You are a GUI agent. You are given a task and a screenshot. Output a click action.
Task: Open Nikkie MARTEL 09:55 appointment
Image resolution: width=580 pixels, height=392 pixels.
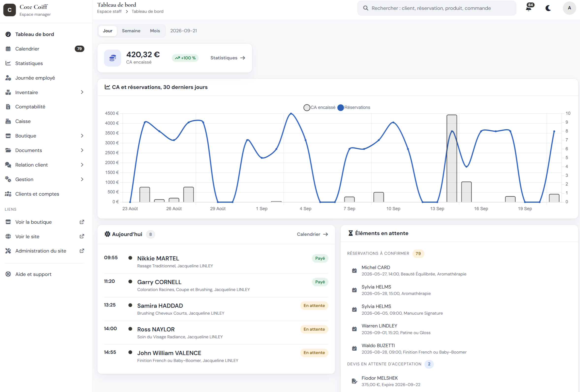point(216,262)
